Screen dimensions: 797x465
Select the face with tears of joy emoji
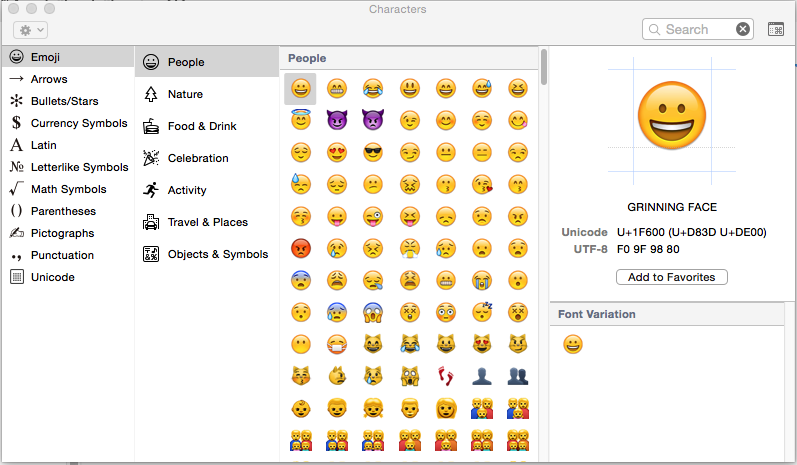click(x=373, y=88)
